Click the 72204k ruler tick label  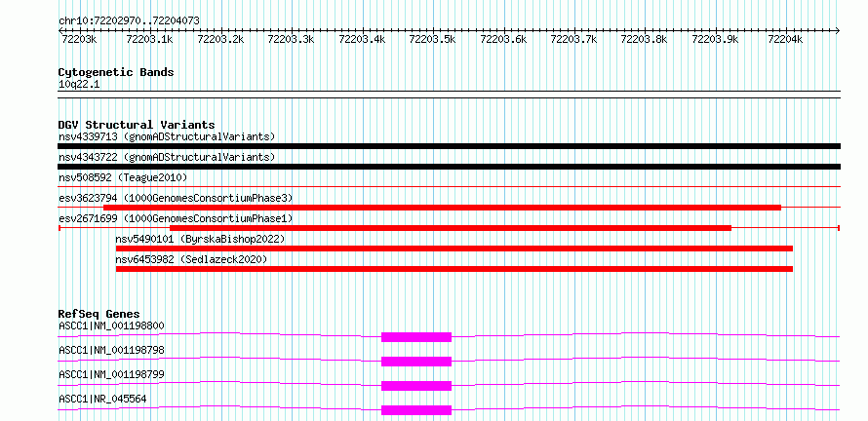785,39
